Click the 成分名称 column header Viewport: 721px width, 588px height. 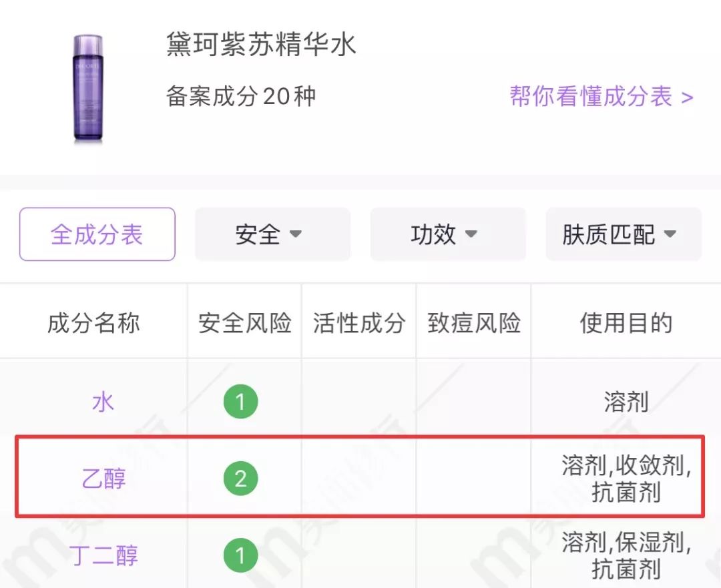click(93, 323)
